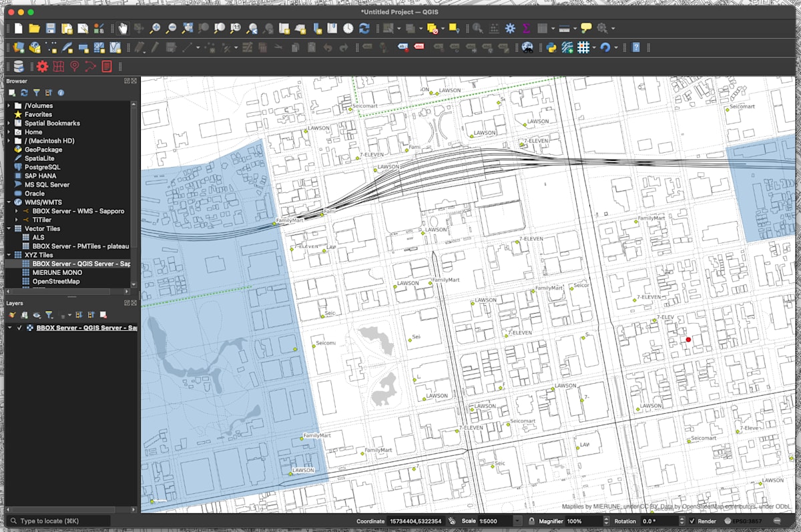Toggle the scale lock icon

[531, 521]
